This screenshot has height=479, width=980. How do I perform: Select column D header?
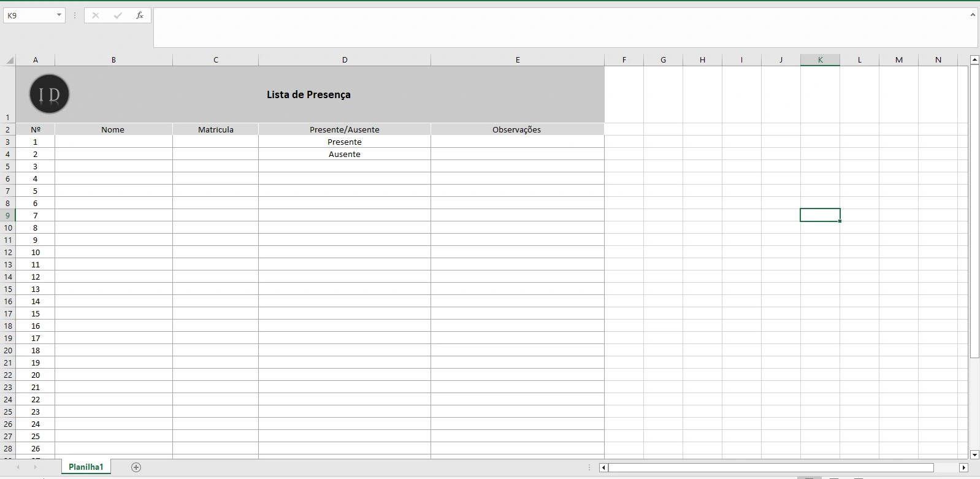coord(345,59)
